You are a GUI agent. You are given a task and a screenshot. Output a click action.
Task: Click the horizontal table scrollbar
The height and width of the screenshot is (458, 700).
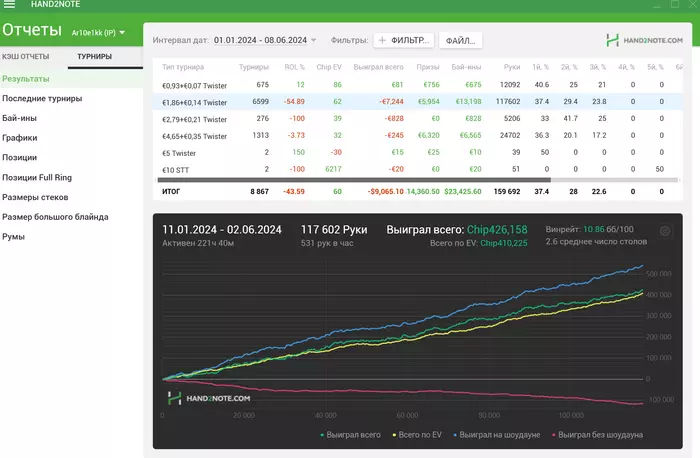coord(354,180)
